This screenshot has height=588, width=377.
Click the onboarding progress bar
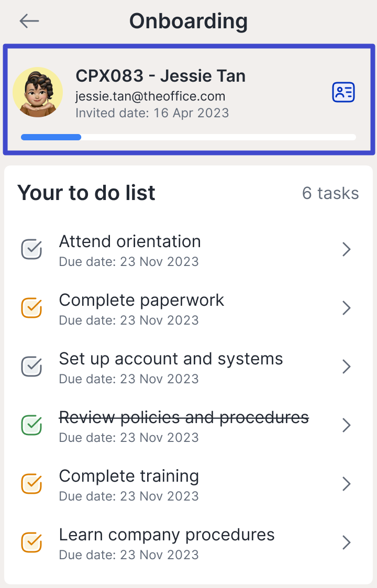click(188, 137)
